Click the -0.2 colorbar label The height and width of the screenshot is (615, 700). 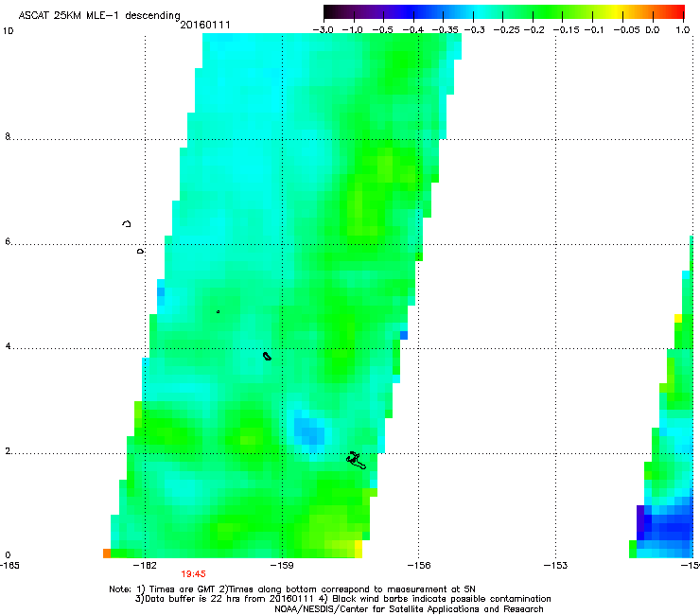tap(534, 30)
